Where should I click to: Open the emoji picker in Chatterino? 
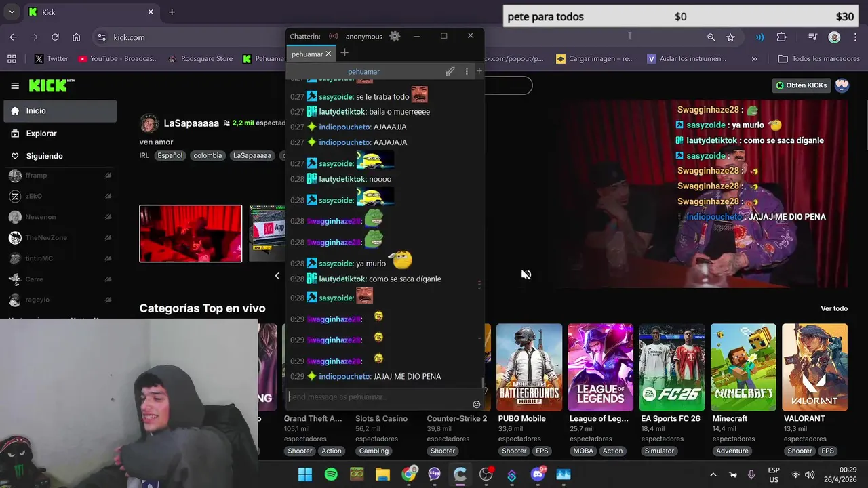[477, 404]
